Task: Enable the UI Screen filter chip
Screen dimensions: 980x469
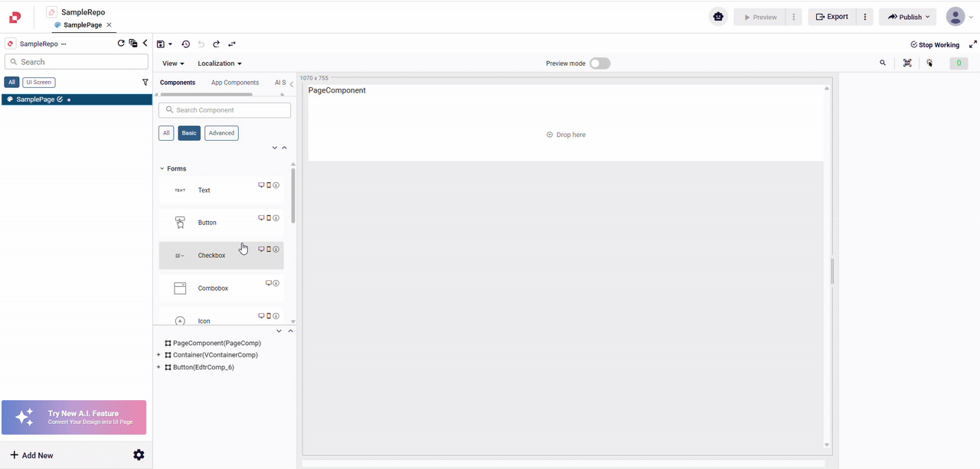Action: [x=39, y=82]
